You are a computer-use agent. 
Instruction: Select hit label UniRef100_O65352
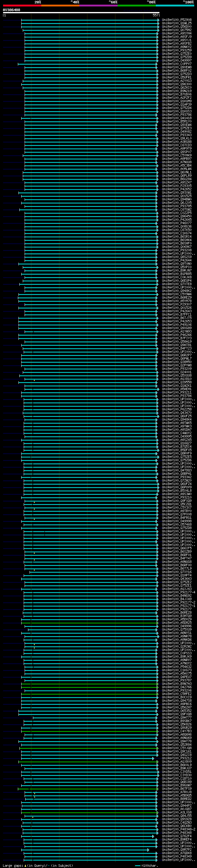coord(176,711)
